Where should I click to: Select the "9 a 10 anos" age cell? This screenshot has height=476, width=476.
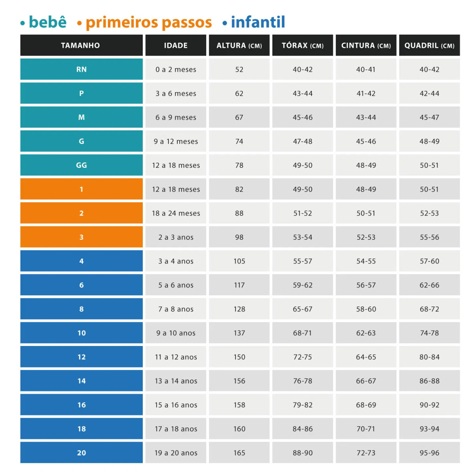pos(176,333)
